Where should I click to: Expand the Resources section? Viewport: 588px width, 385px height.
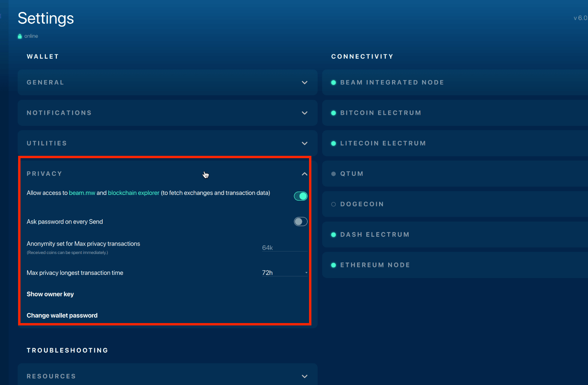(x=305, y=376)
